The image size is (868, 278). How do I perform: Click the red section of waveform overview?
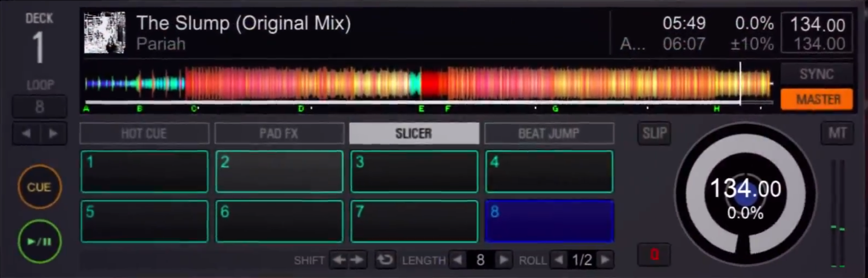[x=434, y=84]
